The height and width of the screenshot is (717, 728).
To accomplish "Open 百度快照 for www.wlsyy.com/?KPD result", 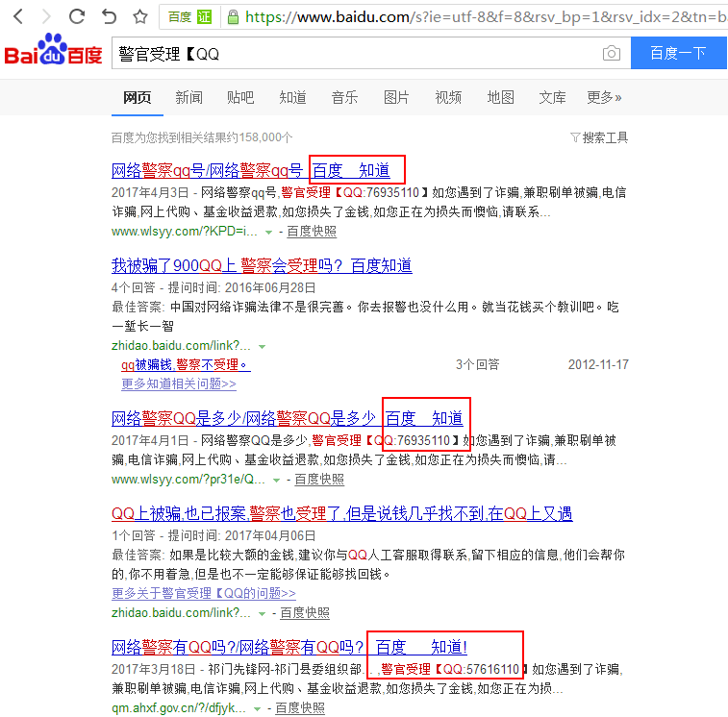I will [312, 231].
